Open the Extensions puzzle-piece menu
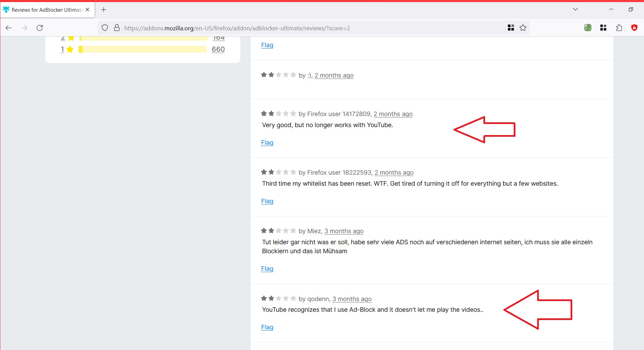This screenshot has width=644, height=350. tap(619, 28)
